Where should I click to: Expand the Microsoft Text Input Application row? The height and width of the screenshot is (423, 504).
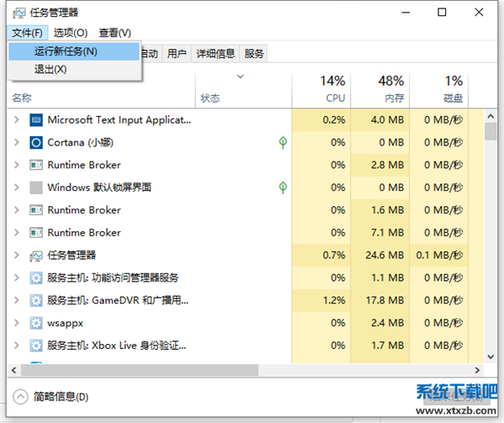(x=16, y=120)
